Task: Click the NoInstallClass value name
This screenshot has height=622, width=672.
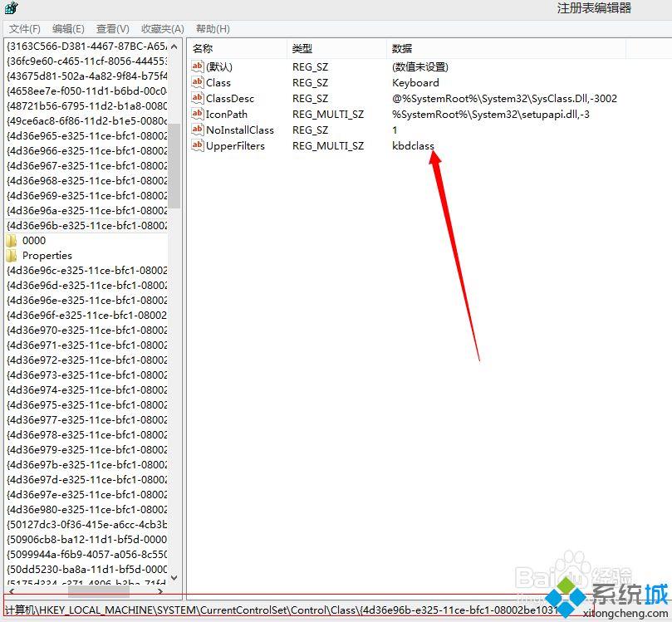Action: coord(240,130)
